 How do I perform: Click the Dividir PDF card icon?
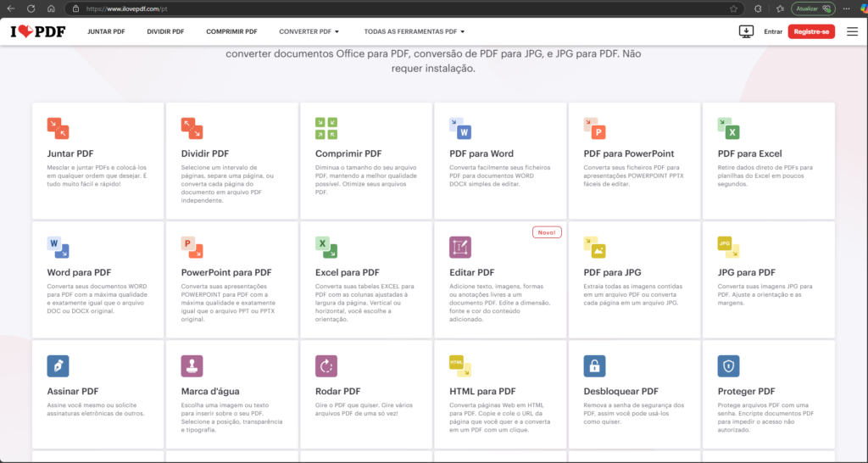coord(192,129)
